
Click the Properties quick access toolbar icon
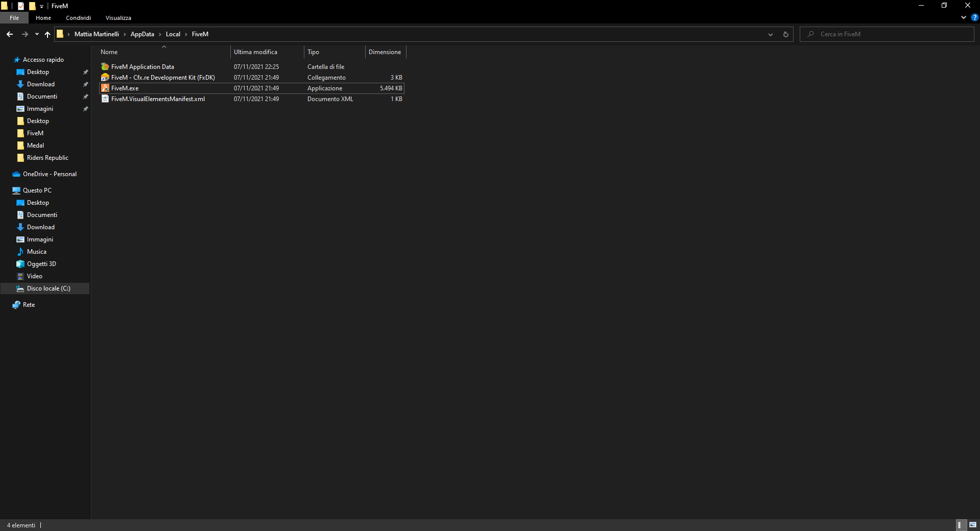(x=21, y=6)
